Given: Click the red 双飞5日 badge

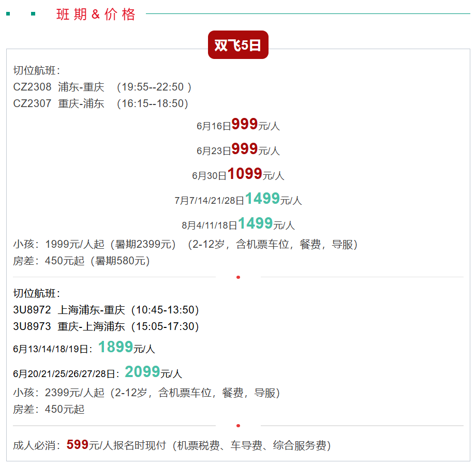Looking at the screenshot, I should 238,45.
